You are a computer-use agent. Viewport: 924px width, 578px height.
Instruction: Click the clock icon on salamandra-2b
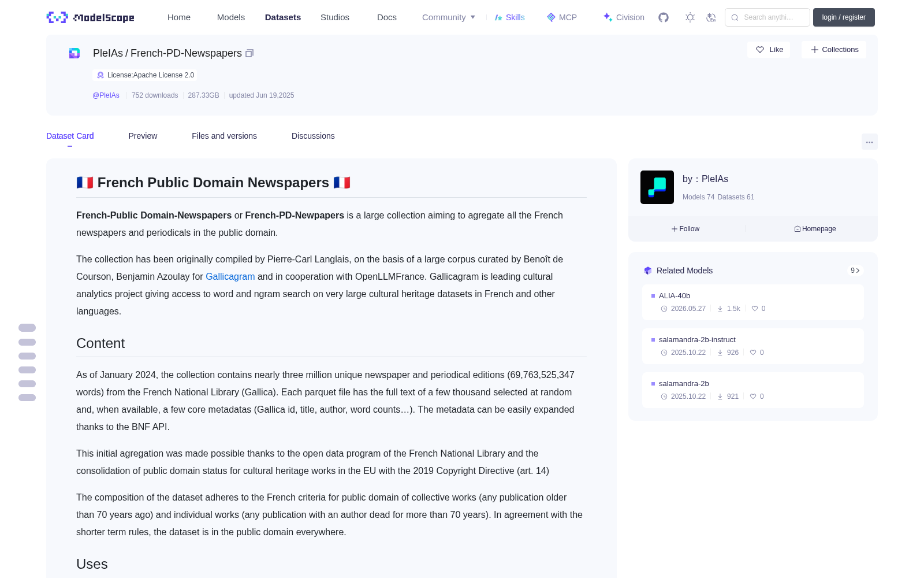pyautogui.click(x=664, y=397)
